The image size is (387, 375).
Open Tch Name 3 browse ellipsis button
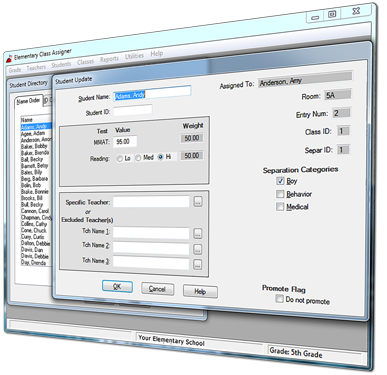[198, 264]
